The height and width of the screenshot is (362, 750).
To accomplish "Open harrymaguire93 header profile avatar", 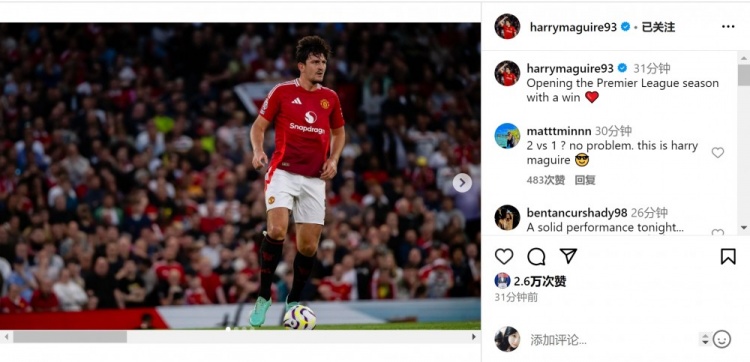I will (507, 26).
